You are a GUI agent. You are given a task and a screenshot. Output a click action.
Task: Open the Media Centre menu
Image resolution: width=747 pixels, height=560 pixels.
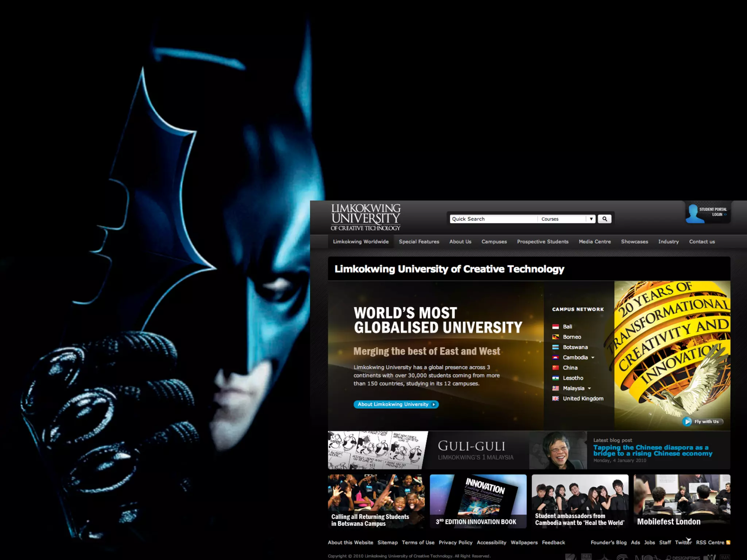click(x=595, y=242)
